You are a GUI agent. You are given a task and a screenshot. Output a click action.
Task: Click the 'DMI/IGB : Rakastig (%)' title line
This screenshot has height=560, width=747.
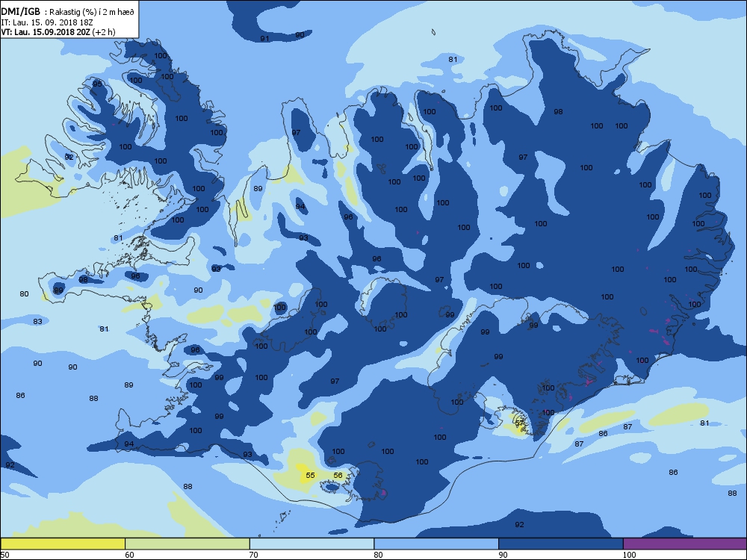pos(68,13)
